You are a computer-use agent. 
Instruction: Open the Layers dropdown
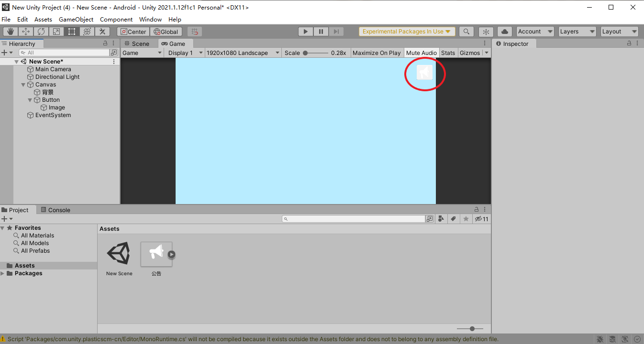point(577,32)
